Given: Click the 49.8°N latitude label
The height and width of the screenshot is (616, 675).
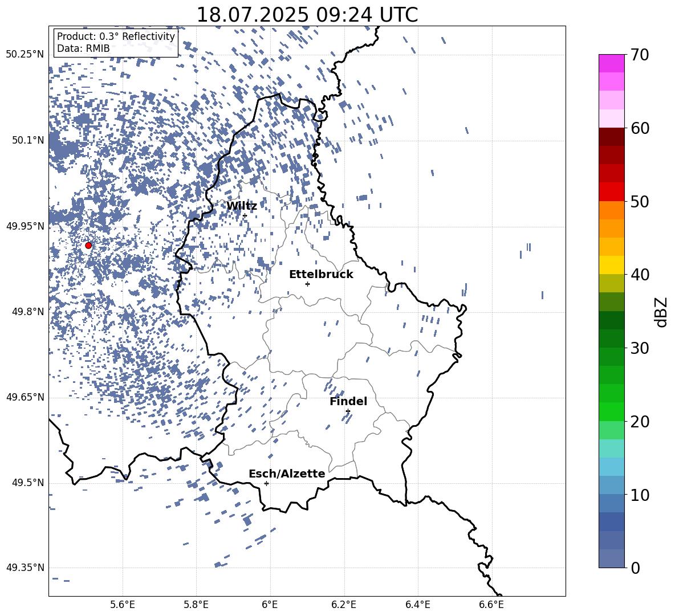Looking at the screenshot, I should [28, 312].
